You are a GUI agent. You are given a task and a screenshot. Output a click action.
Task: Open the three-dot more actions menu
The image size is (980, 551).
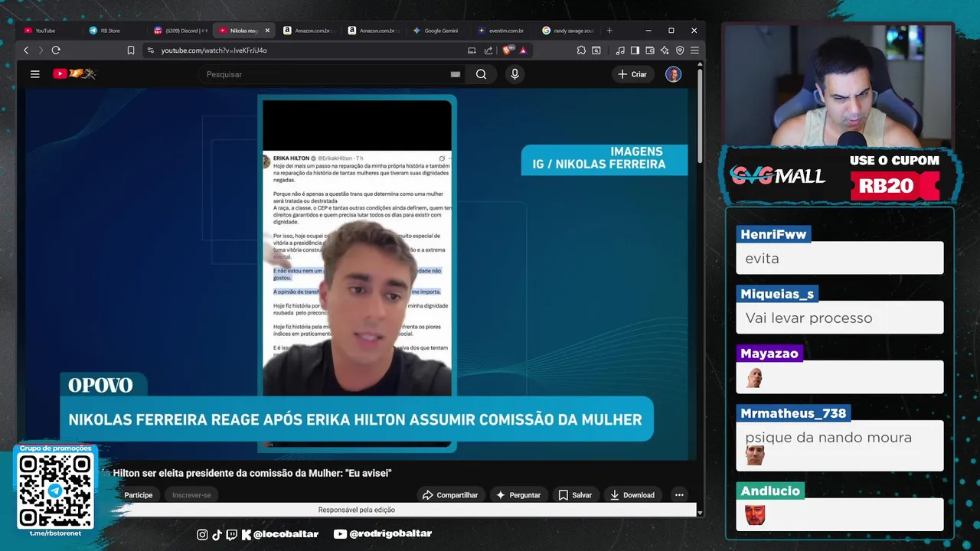(x=679, y=495)
